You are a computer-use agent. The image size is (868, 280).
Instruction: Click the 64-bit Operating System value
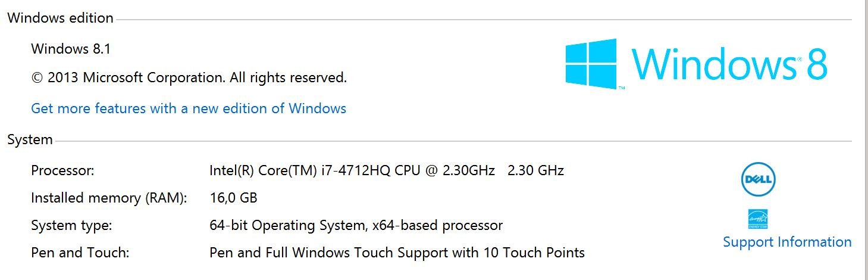click(356, 226)
